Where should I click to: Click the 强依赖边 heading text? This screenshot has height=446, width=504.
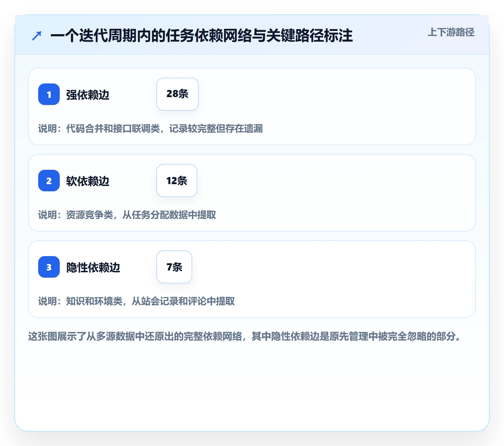click(88, 95)
